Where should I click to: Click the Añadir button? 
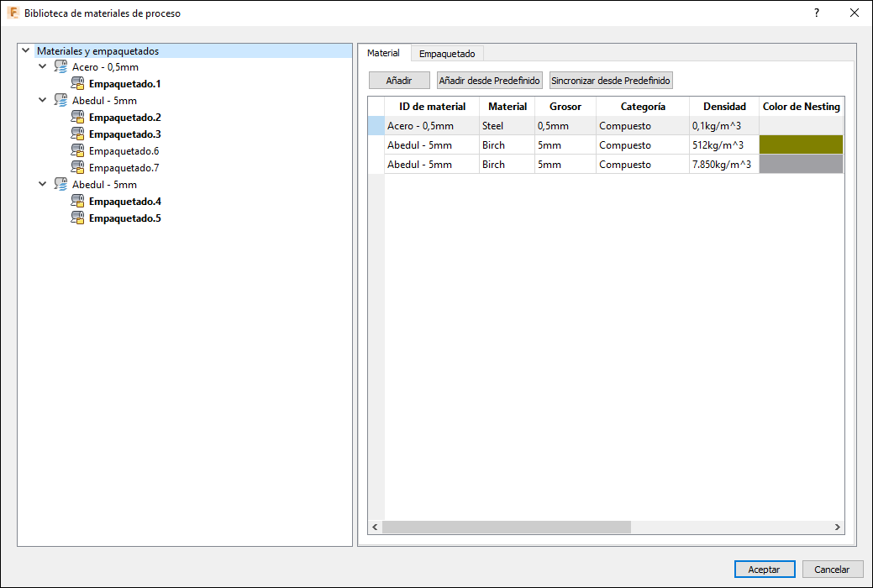point(399,80)
